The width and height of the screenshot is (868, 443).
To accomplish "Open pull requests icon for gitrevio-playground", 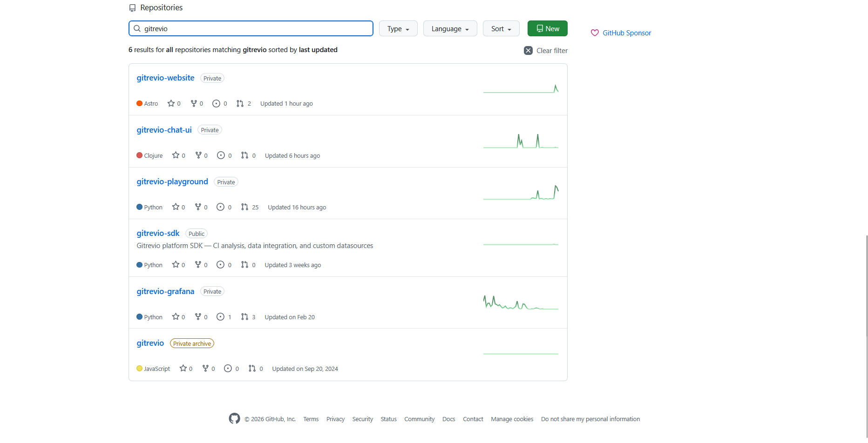I will pos(244,207).
